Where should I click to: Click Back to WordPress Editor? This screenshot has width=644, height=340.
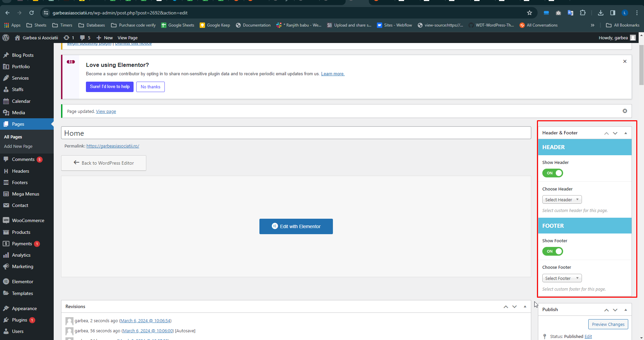coord(104,163)
